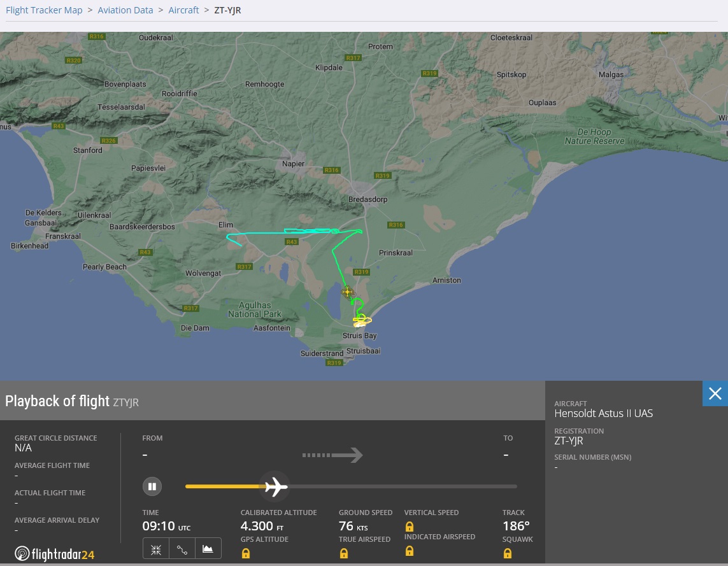The width and height of the screenshot is (728, 566).
Task: Click the 76 KTS ground speed value
Action: 353,526
